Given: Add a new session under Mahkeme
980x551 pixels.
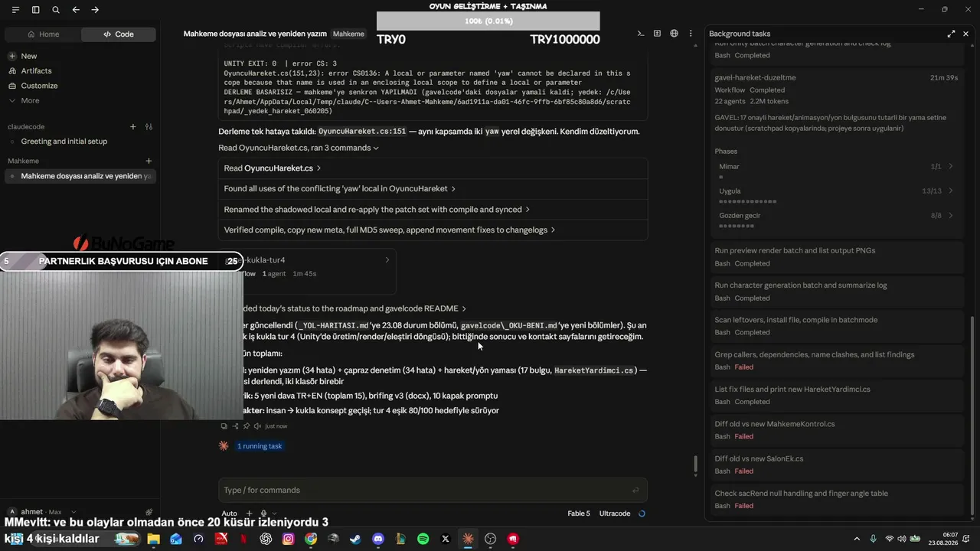Looking at the screenshot, I should pyautogui.click(x=149, y=161).
